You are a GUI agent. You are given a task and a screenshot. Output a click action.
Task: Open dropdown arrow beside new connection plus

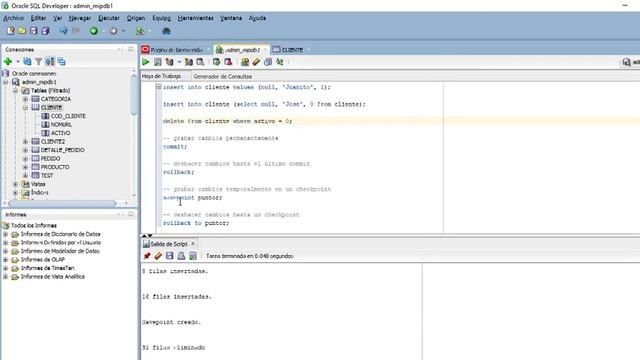[x=18, y=62]
